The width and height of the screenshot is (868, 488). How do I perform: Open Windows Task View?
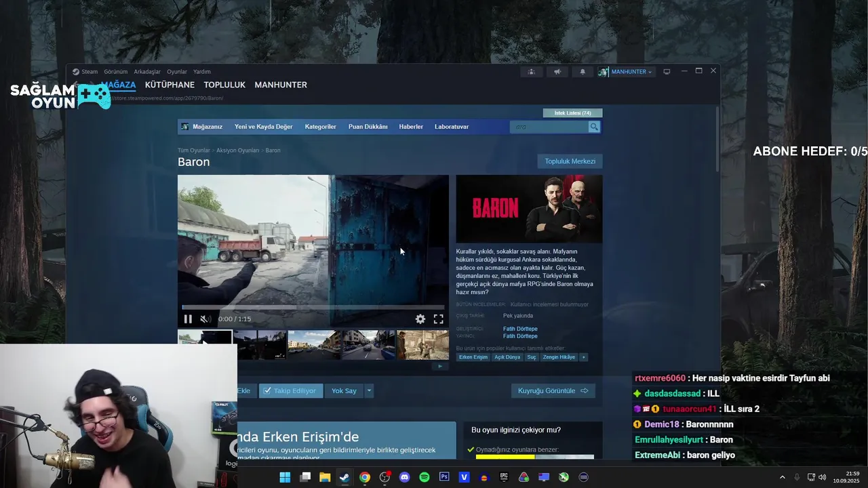coord(305,477)
